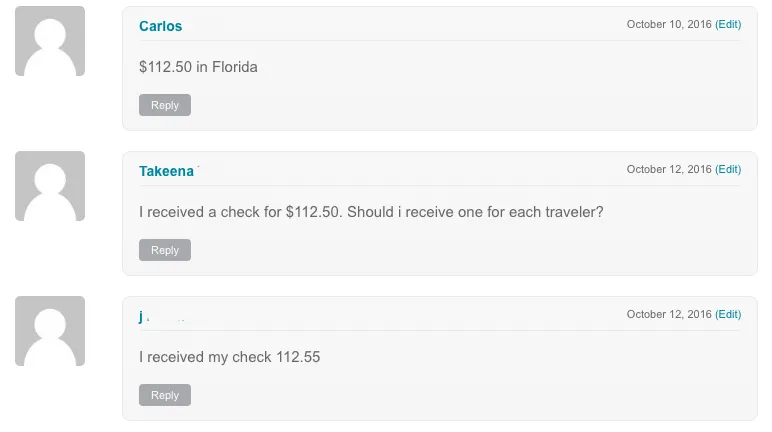Click 'I received my check 112.55' text

click(229, 356)
